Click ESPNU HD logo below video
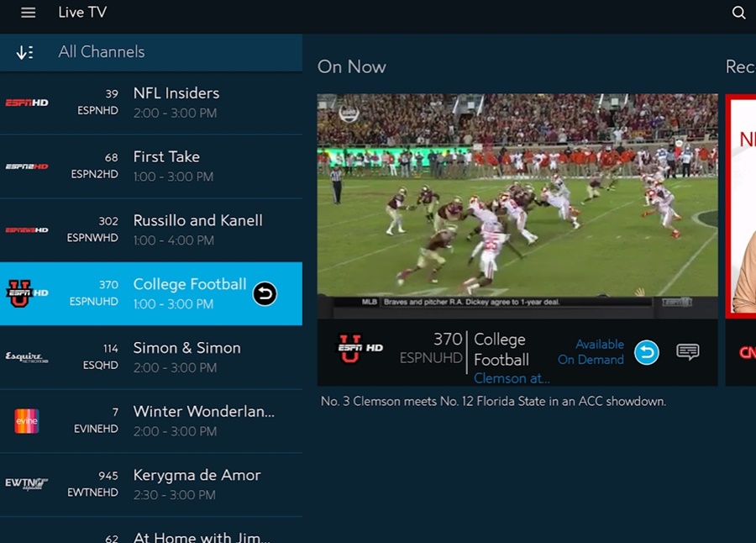This screenshot has height=543, width=756. tap(360, 349)
